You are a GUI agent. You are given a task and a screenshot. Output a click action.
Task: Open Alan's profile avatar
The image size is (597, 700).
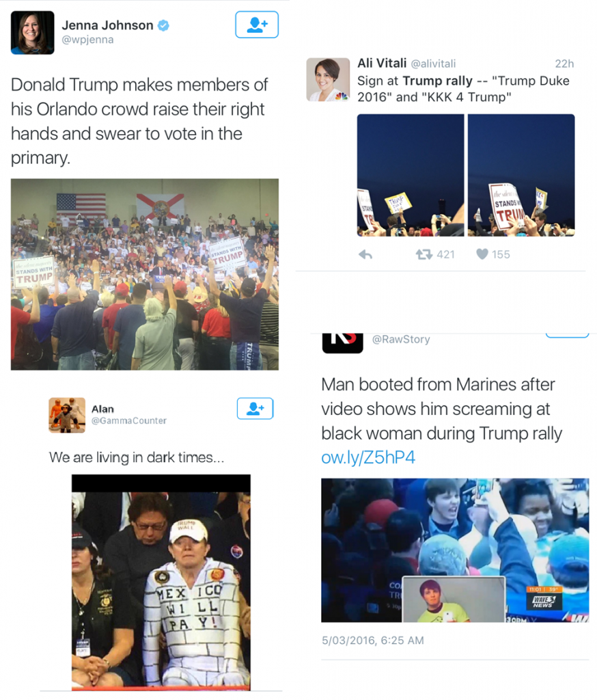point(67,415)
